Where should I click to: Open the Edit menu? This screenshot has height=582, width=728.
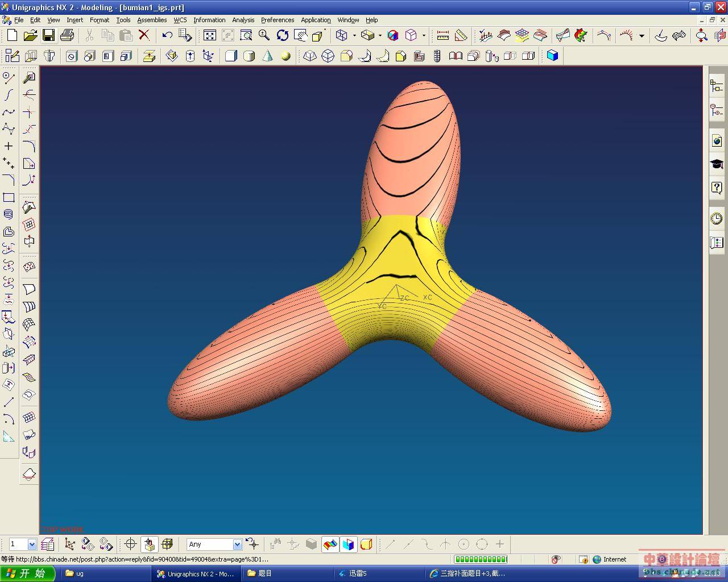click(35, 20)
